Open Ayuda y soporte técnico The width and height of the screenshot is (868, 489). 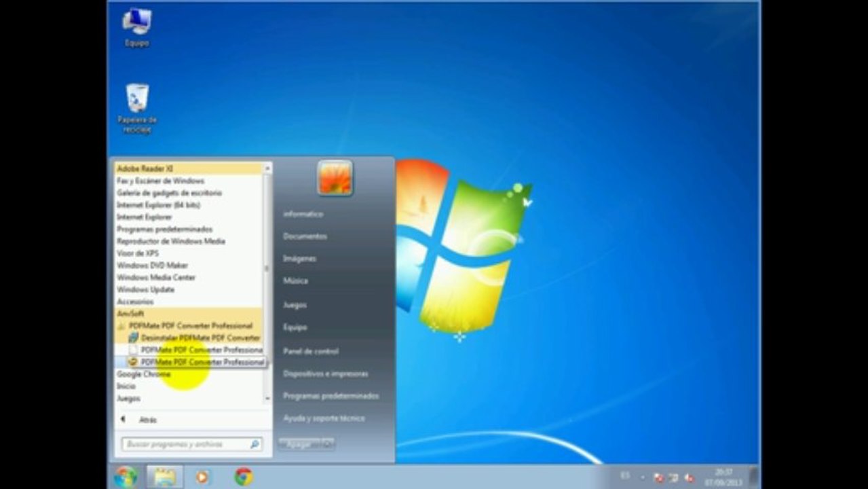(x=324, y=418)
